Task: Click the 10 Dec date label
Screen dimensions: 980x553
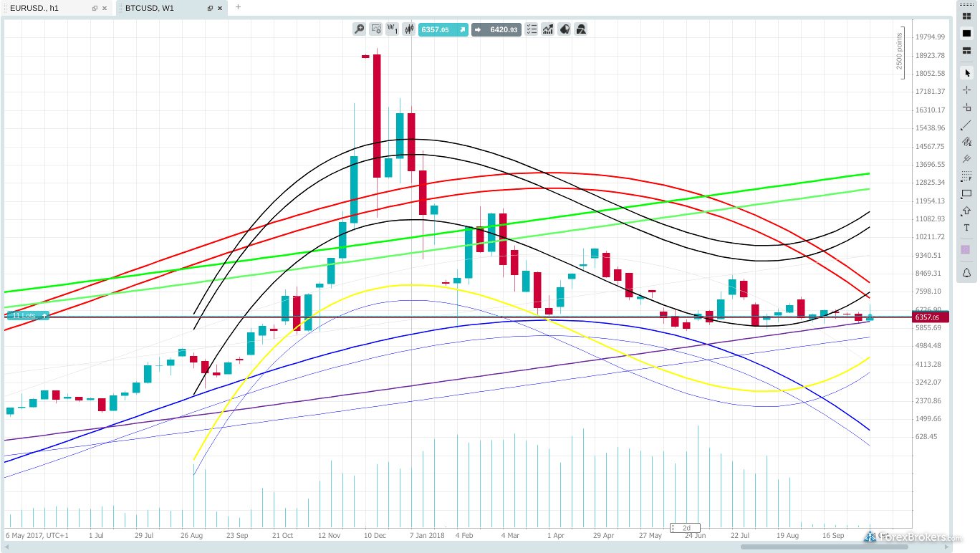Action: pyautogui.click(x=375, y=535)
